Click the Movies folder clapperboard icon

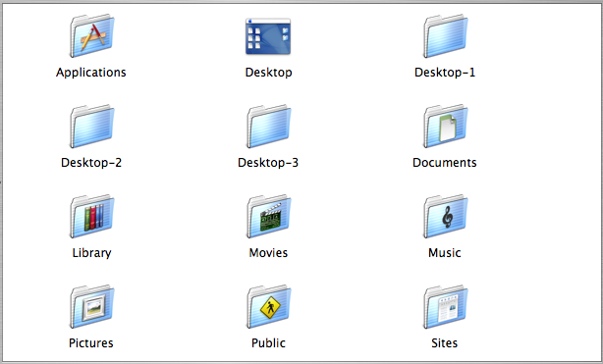click(268, 217)
